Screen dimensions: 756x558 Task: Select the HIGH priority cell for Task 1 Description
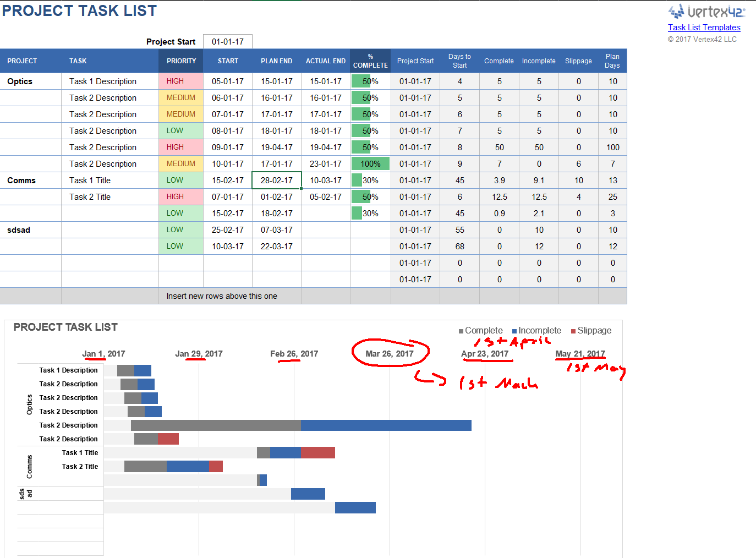click(x=181, y=81)
